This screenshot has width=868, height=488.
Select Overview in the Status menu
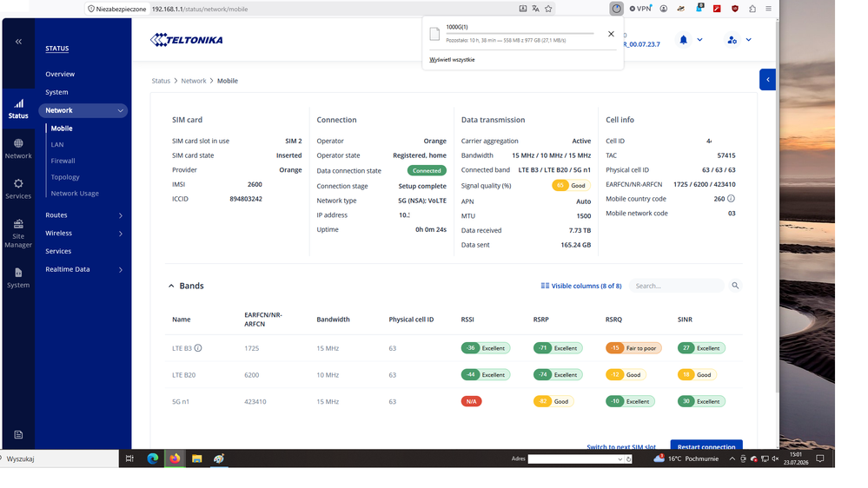[x=60, y=74]
